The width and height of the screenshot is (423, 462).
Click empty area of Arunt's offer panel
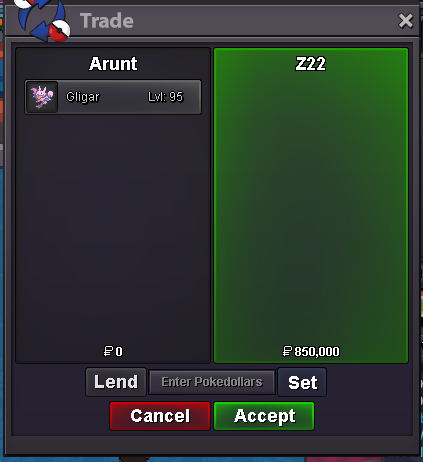click(x=113, y=227)
